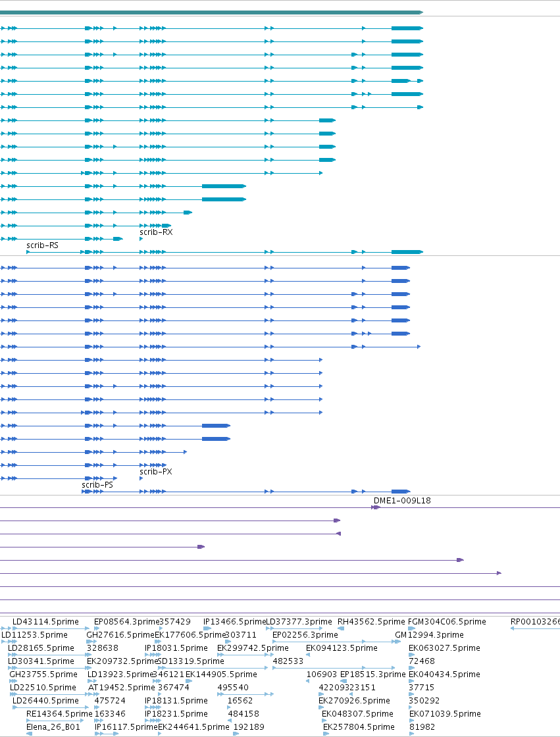Click the LD30341.5prime label
The height and width of the screenshot is (737, 560).
tap(41, 661)
